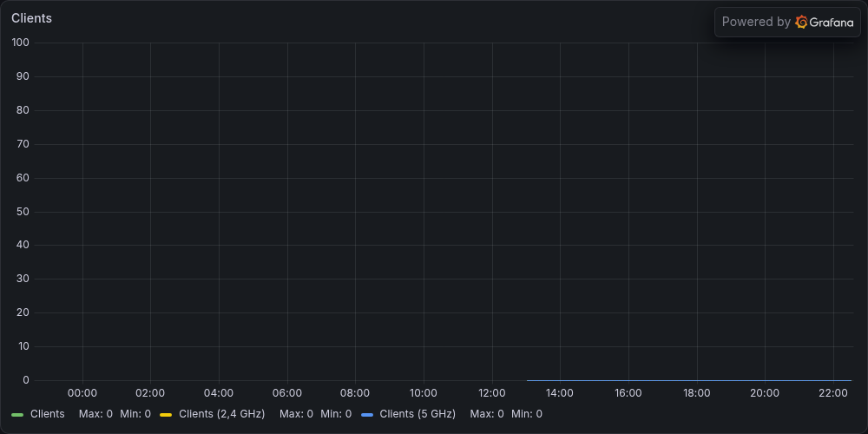Click the 08:00 time axis label

pyautogui.click(x=355, y=393)
